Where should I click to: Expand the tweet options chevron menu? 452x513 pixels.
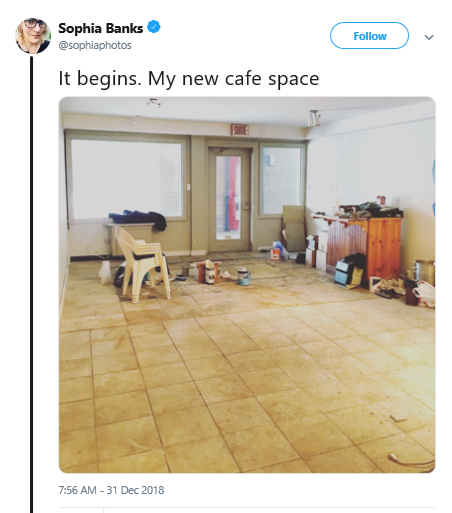(429, 37)
